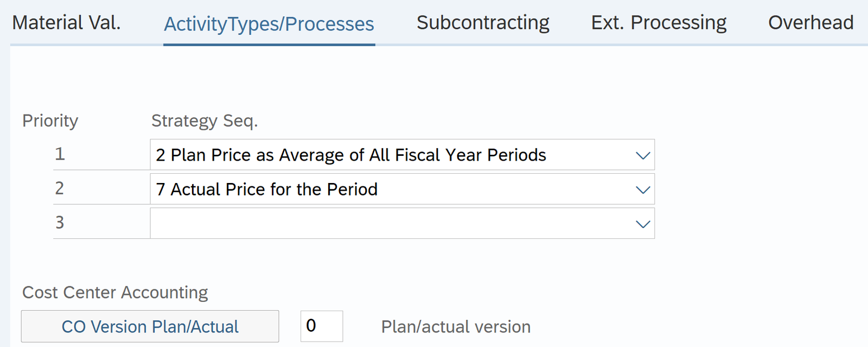Screen dimensions: 868x347
Task: Select the ActivityTypes/Processes tab
Action: (269, 24)
